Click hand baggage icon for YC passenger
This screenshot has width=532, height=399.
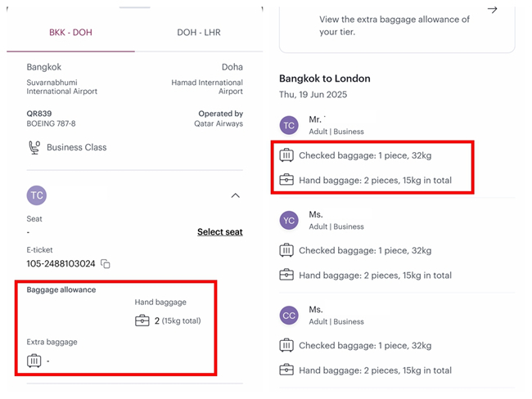pyautogui.click(x=286, y=276)
